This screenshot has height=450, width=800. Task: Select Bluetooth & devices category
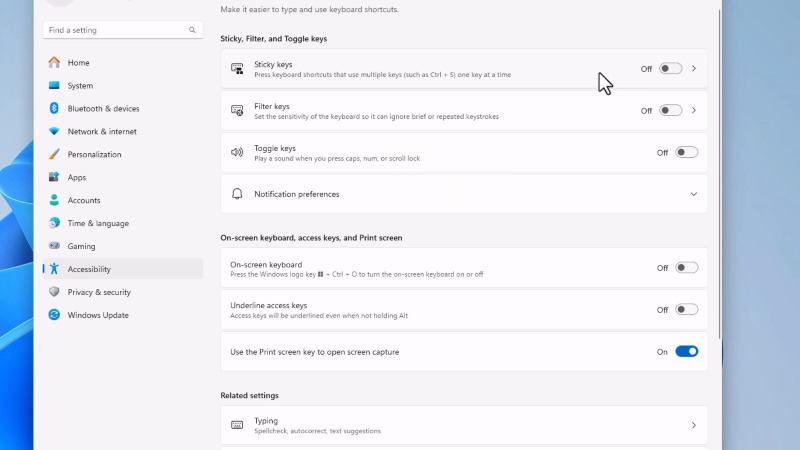tap(122, 108)
